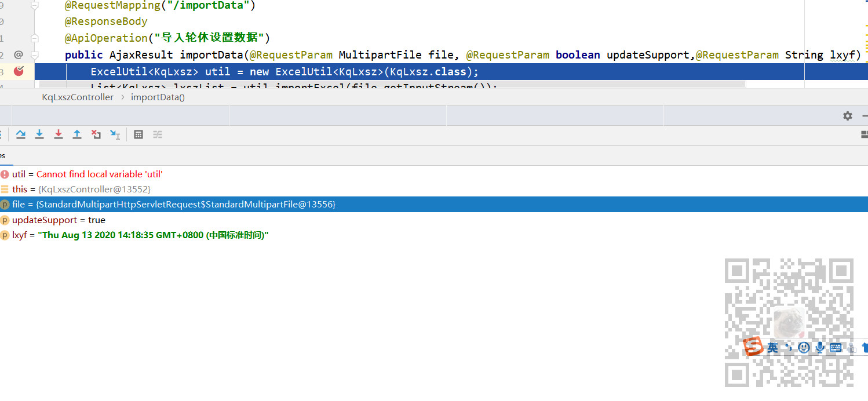868x401 pixels.
Task: Click the IME microphone voice input icon
Action: [819, 348]
